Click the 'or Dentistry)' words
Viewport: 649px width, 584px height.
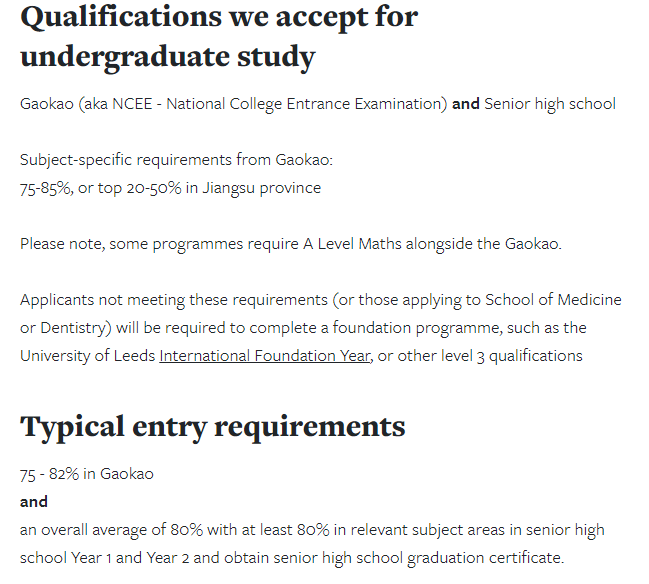click(66, 328)
